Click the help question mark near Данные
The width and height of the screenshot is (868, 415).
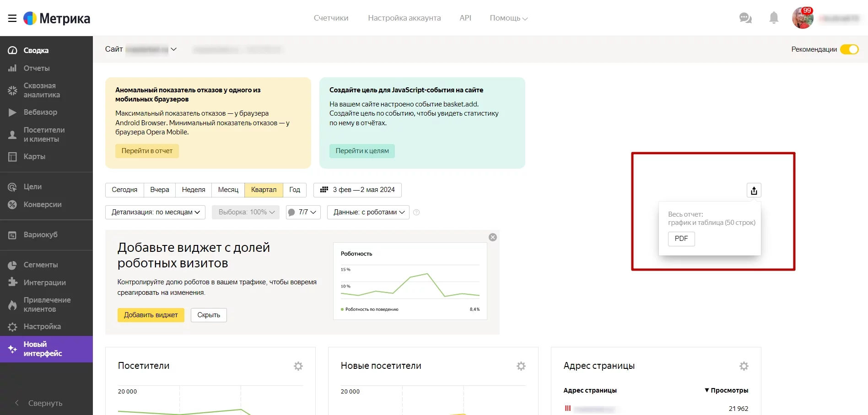click(x=416, y=213)
